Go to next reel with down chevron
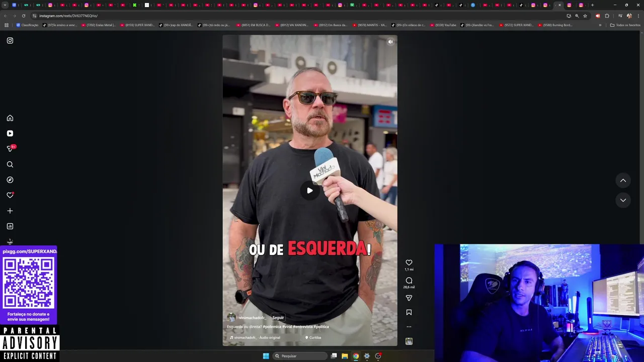The width and height of the screenshot is (644, 362). tap(623, 200)
